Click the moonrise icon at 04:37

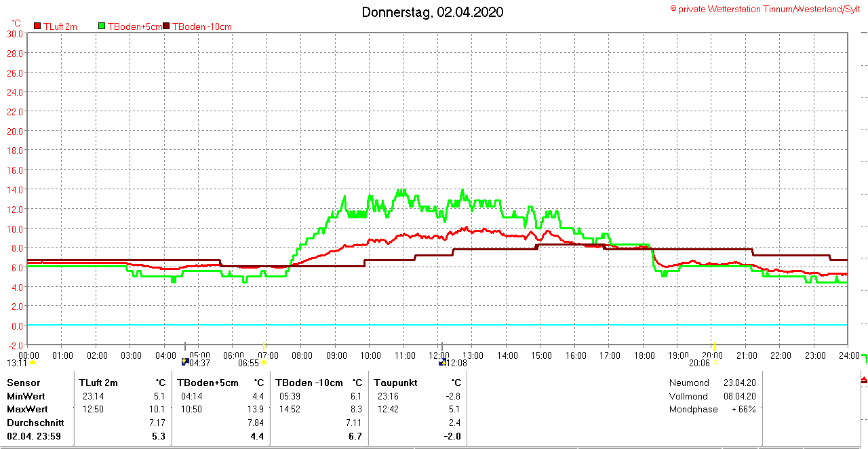coord(185,362)
